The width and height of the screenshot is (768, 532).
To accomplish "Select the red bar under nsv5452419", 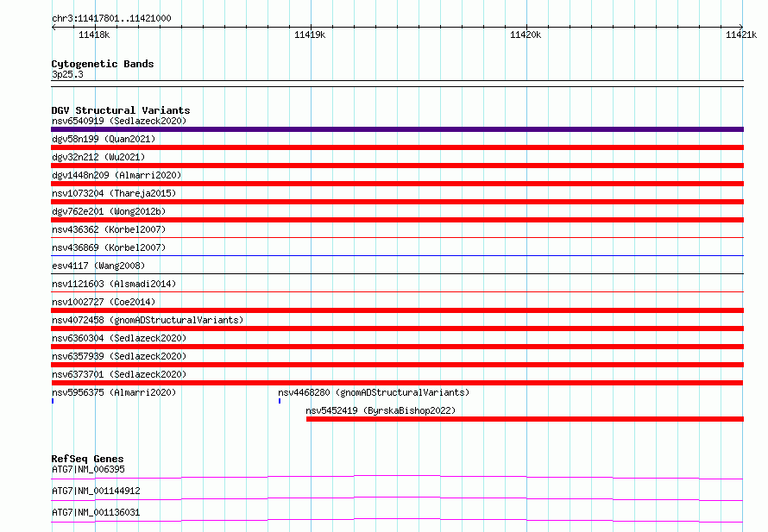I will tap(525, 419).
